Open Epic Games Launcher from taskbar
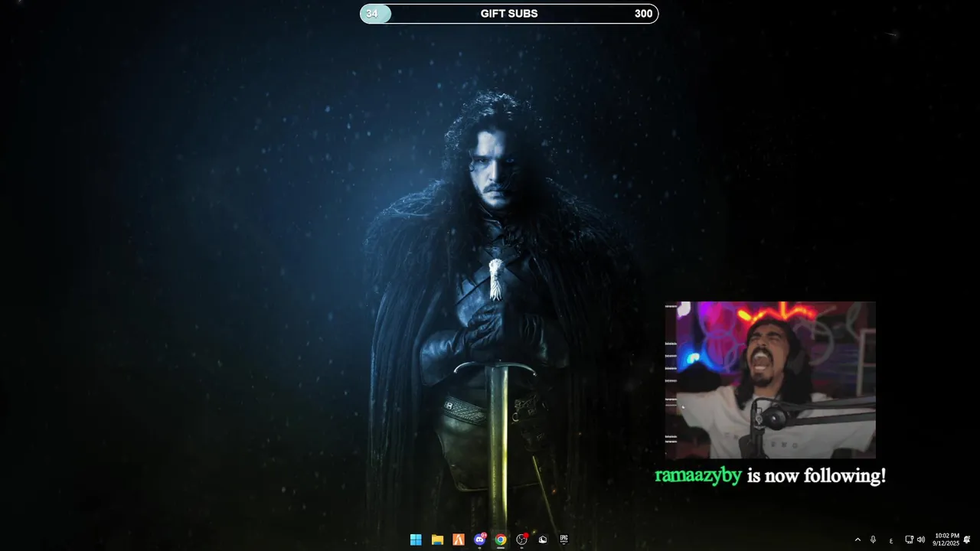Screen dimensions: 980x551 (564, 540)
